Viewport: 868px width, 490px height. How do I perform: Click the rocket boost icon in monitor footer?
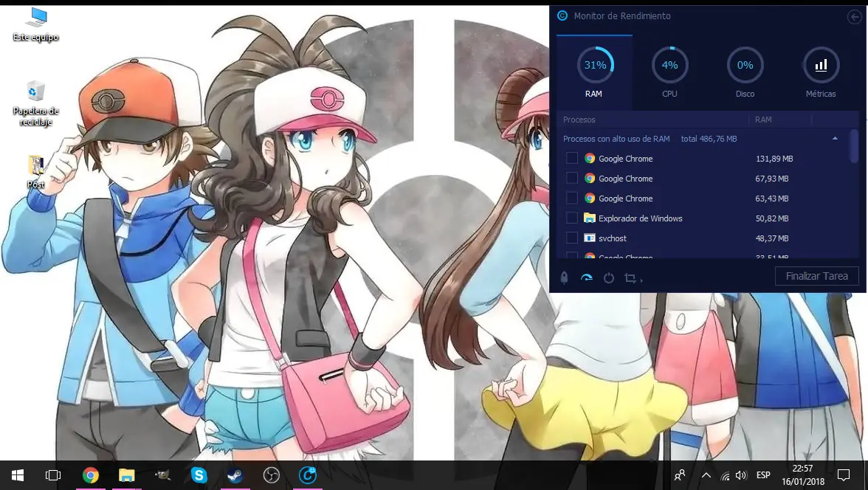pyautogui.click(x=564, y=278)
